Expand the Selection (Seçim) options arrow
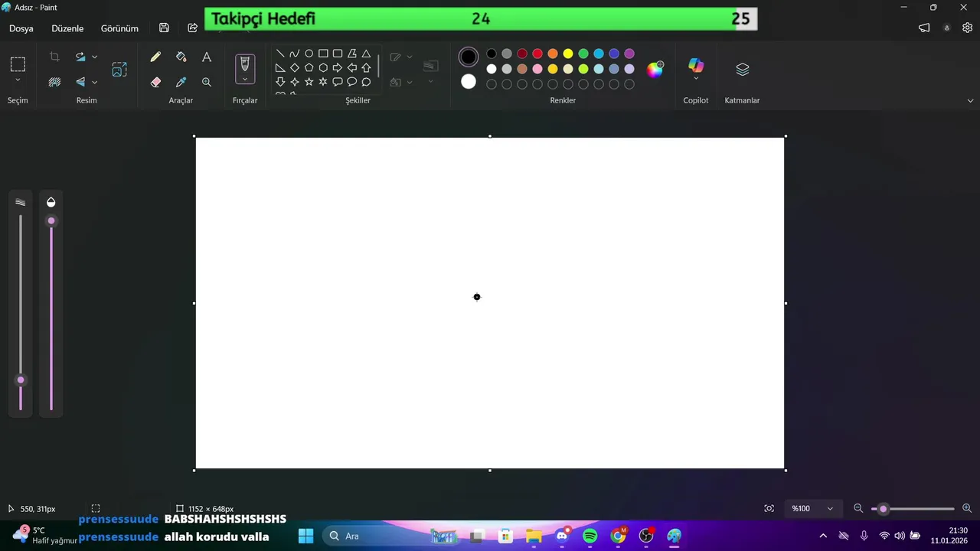The width and height of the screenshot is (980, 551). 18,80
